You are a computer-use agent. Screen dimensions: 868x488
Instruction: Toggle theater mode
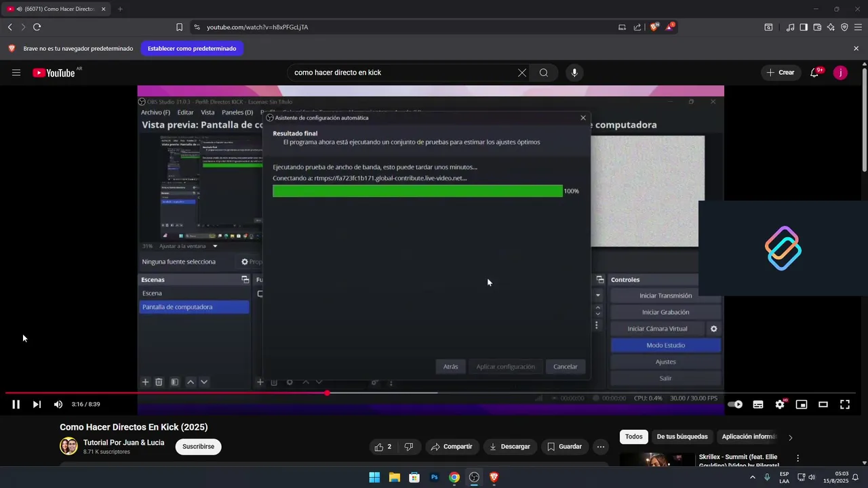[x=823, y=405]
